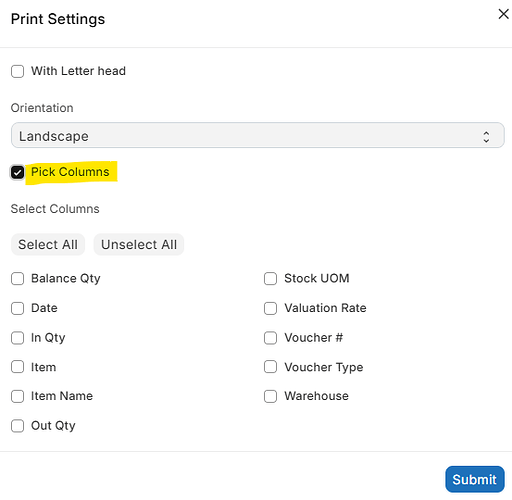Uncheck the Pick Columns checkbox

point(17,172)
